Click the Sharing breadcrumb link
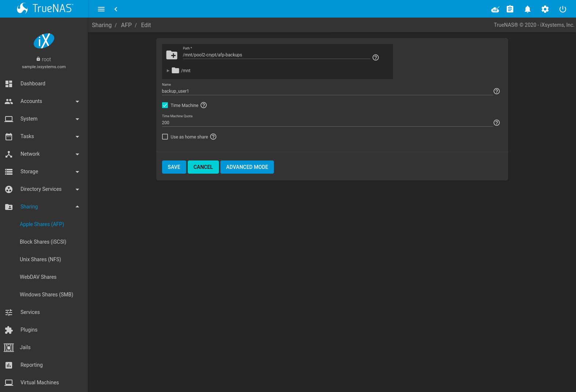 pyautogui.click(x=102, y=25)
